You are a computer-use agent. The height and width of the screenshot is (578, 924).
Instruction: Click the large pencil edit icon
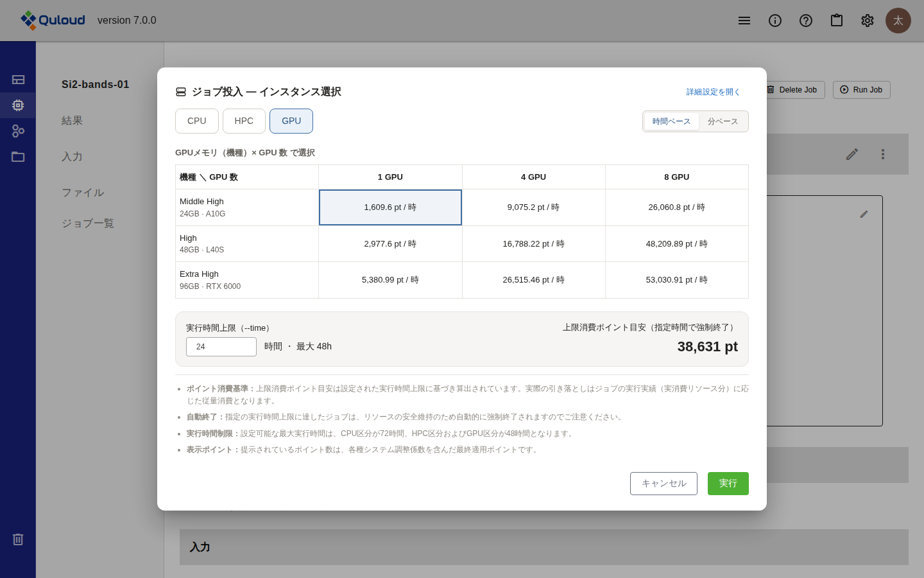(x=852, y=154)
